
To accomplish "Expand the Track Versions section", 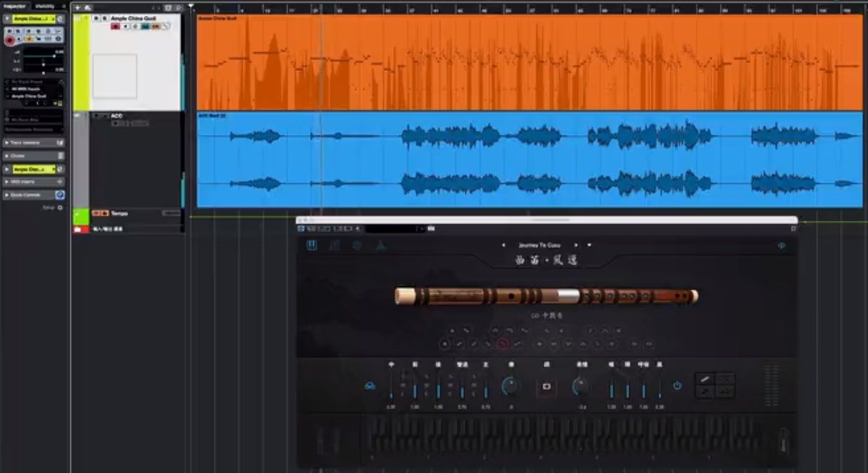I will 34,143.
